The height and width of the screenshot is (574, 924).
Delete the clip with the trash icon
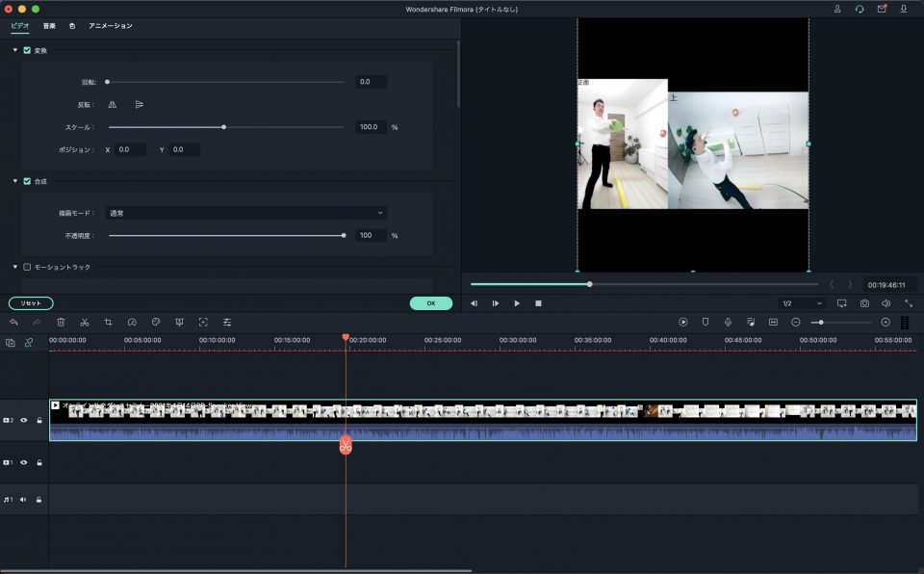(x=61, y=322)
